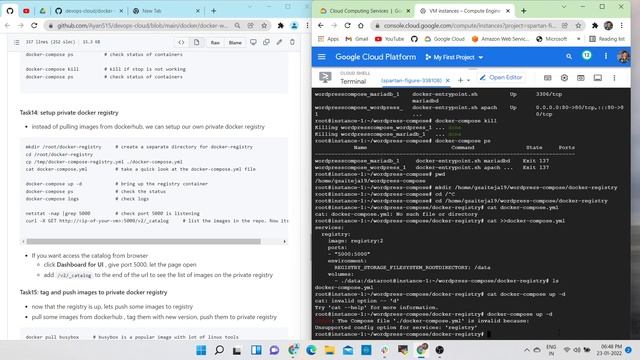640x360 pixels.
Task: Open the extensions puzzle icon in the GitHub browser
Action: pos(280,25)
